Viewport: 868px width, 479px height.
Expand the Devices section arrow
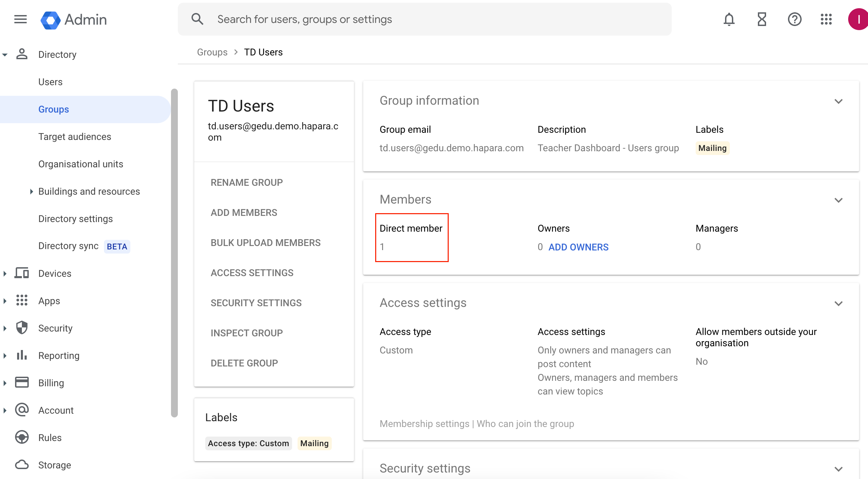pyautogui.click(x=5, y=274)
